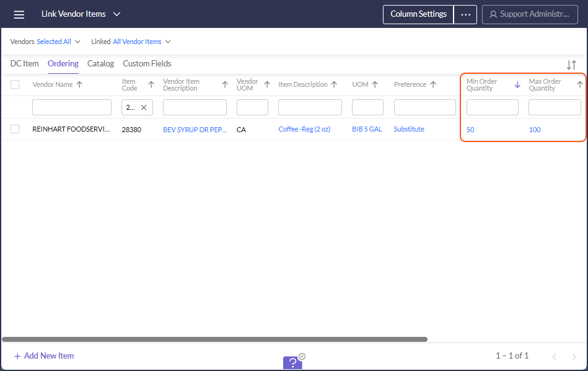This screenshot has width=588, height=371.
Task: Toggle the select-all header checkbox
Action: click(x=15, y=84)
